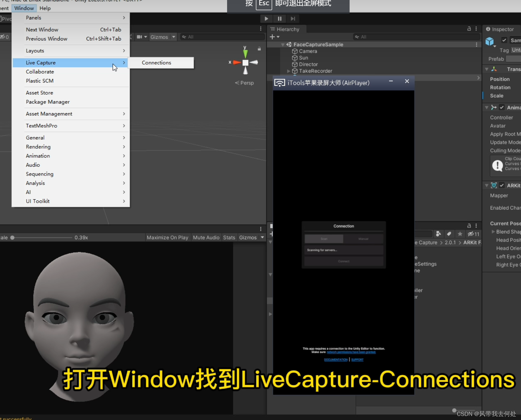This screenshot has width=521, height=420.
Task: Click the Step frame button
Action: 293,19
